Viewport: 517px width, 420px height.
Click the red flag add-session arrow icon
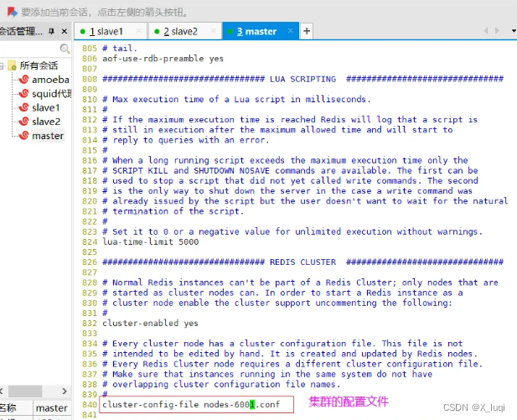tap(12, 12)
